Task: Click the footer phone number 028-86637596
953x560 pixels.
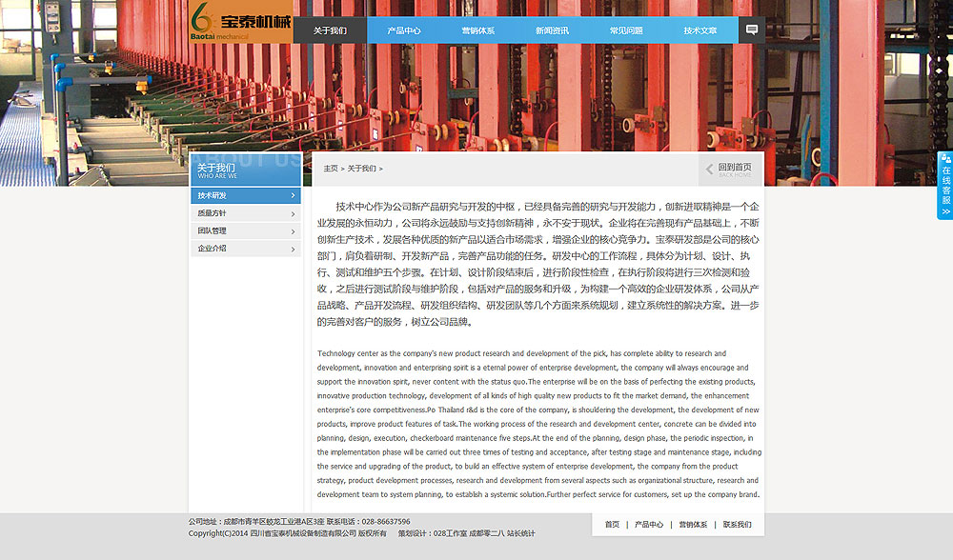Action: (386, 522)
